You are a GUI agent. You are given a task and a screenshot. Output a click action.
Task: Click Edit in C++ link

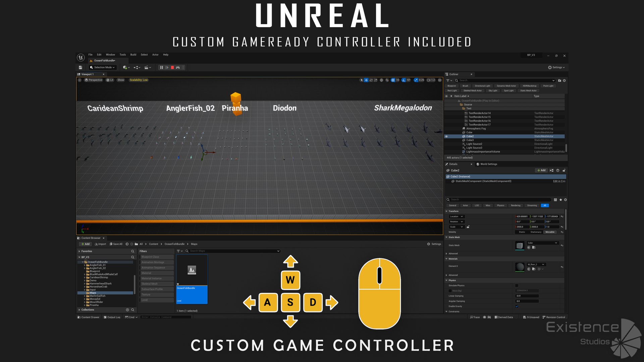click(x=559, y=181)
